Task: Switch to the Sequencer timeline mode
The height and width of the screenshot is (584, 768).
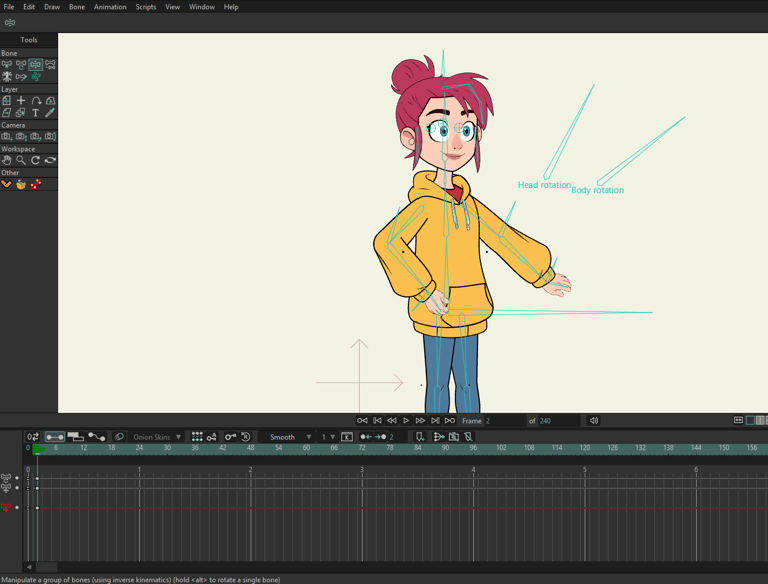Action: (x=76, y=437)
